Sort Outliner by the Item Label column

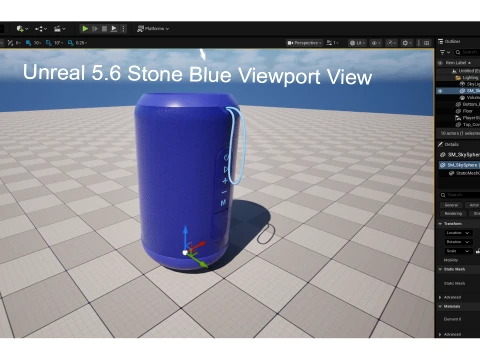458,63
